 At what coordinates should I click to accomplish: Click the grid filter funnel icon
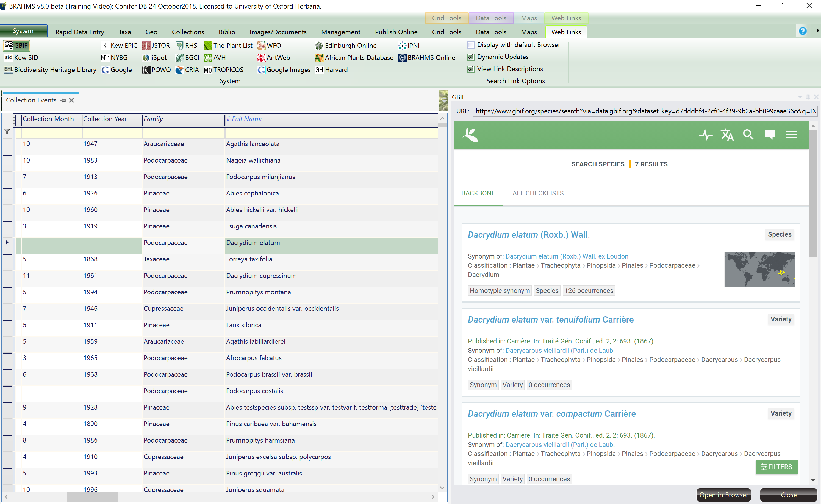(7, 131)
